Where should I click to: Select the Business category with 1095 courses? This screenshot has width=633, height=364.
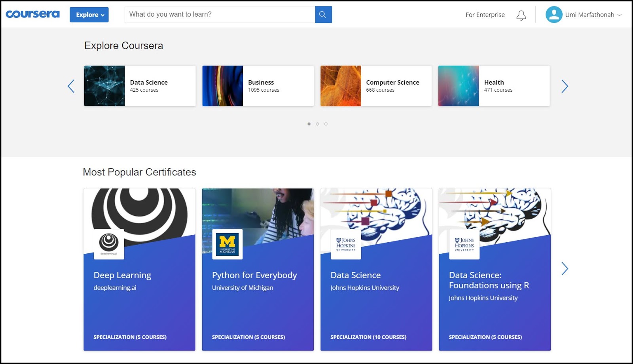[258, 86]
